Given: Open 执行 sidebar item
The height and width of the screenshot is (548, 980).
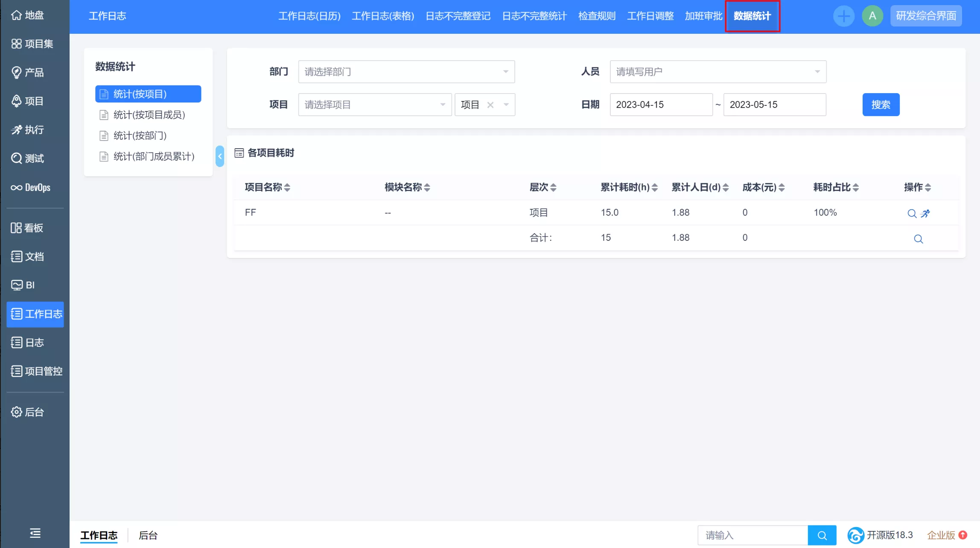Looking at the screenshot, I should coord(28,129).
